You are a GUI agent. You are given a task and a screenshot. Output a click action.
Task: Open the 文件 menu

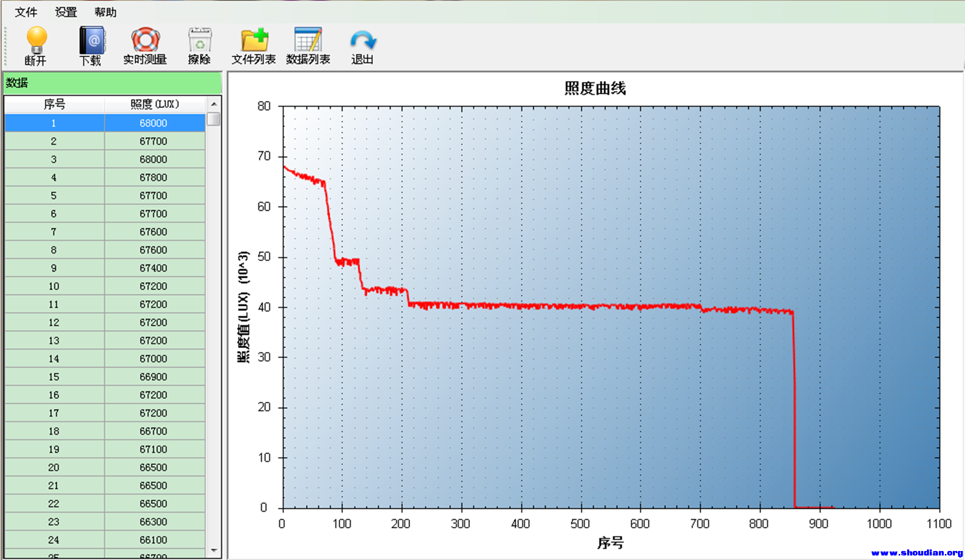click(26, 12)
